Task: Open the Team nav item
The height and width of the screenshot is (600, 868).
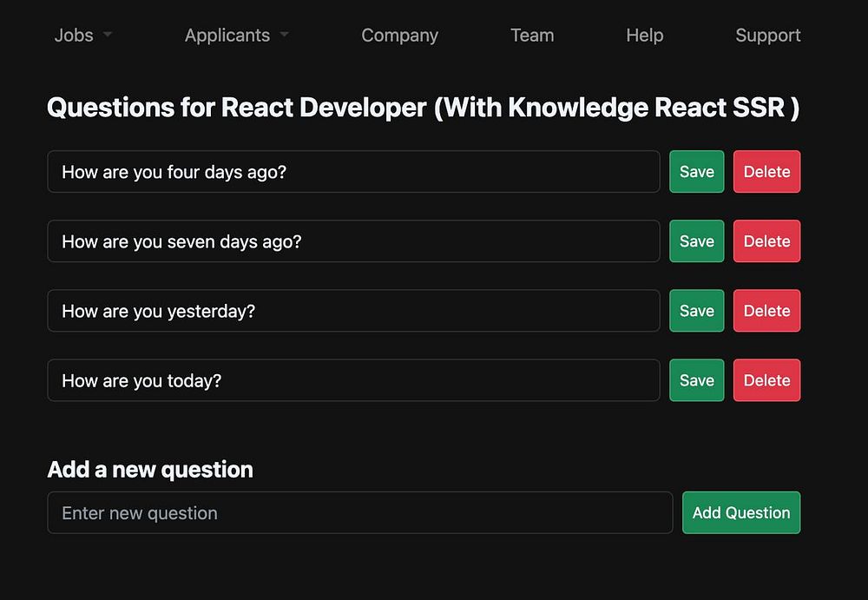Action: [x=532, y=36]
